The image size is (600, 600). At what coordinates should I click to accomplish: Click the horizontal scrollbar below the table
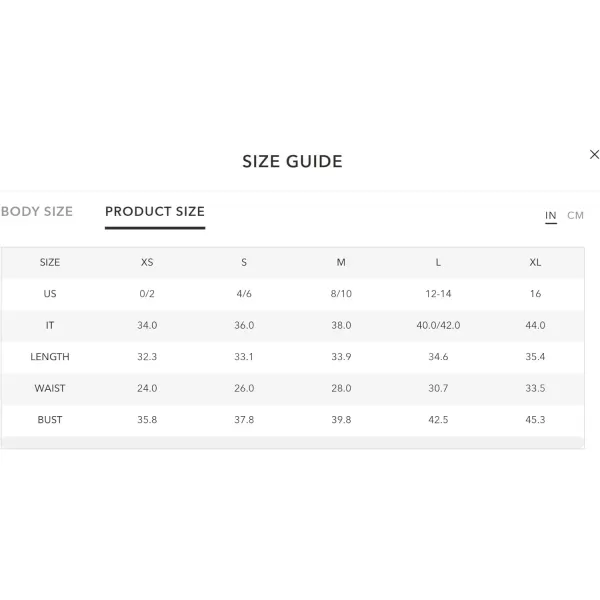[x=293, y=442]
